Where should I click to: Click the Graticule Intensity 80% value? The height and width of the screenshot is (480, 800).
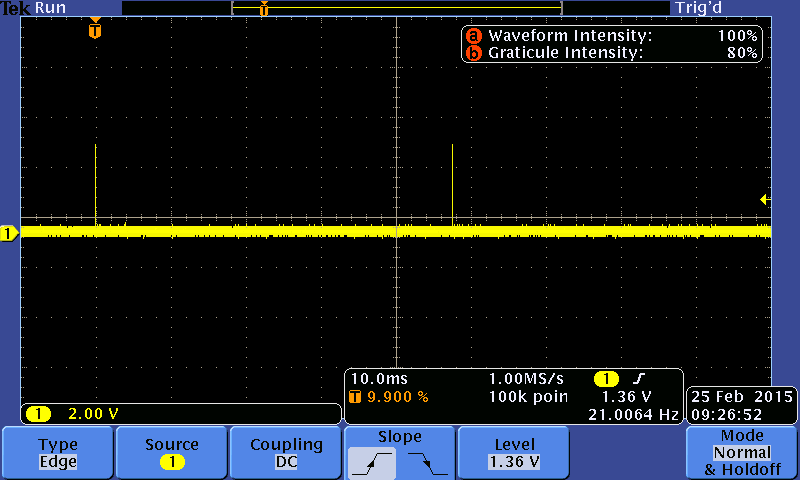tap(742, 53)
